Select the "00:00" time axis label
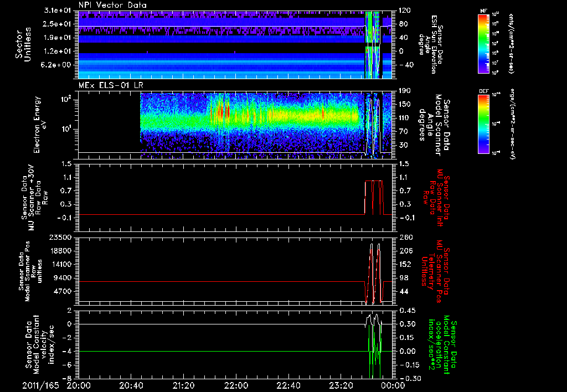 tap(393, 385)
